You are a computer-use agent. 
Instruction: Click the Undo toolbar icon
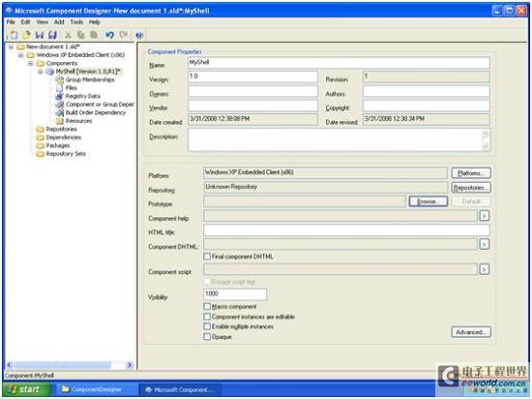point(109,35)
